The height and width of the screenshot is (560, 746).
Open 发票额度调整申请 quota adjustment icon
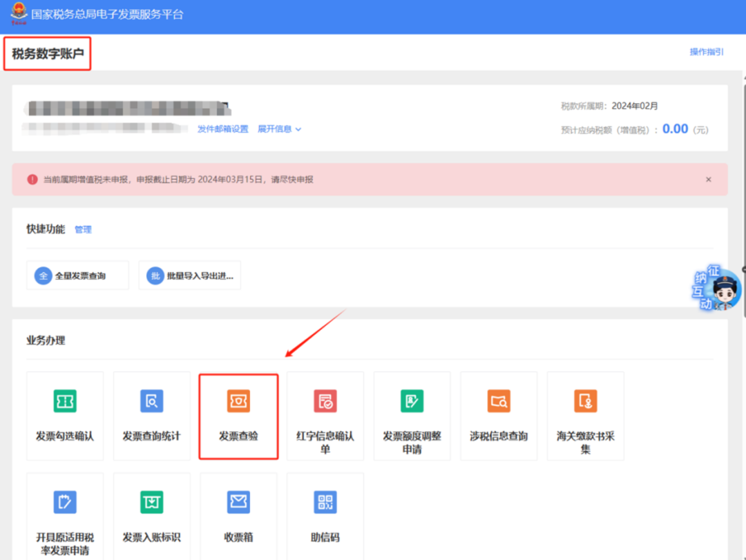[412, 414]
